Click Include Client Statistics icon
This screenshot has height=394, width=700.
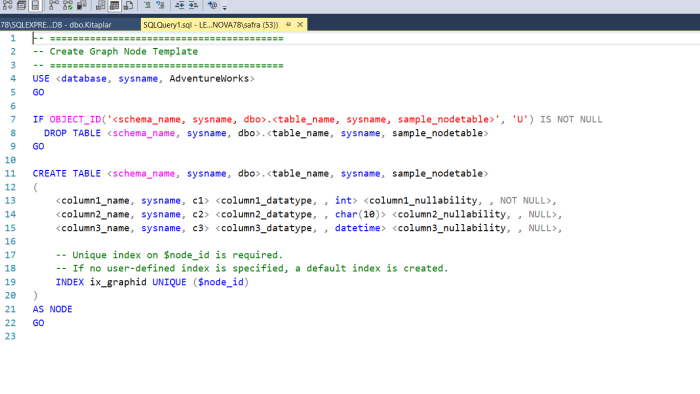pyautogui.click(x=81, y=5)
